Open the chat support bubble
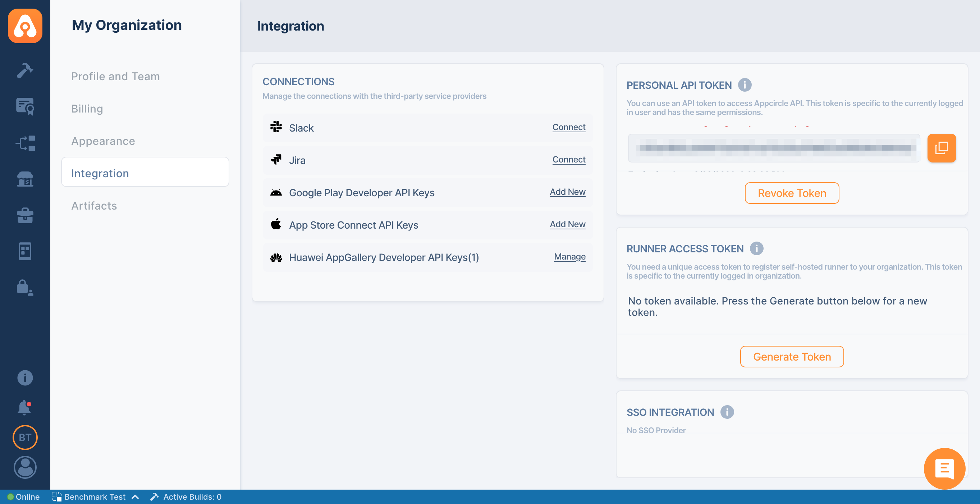Viewport: 980px width, 504px height. pos(944,468)
